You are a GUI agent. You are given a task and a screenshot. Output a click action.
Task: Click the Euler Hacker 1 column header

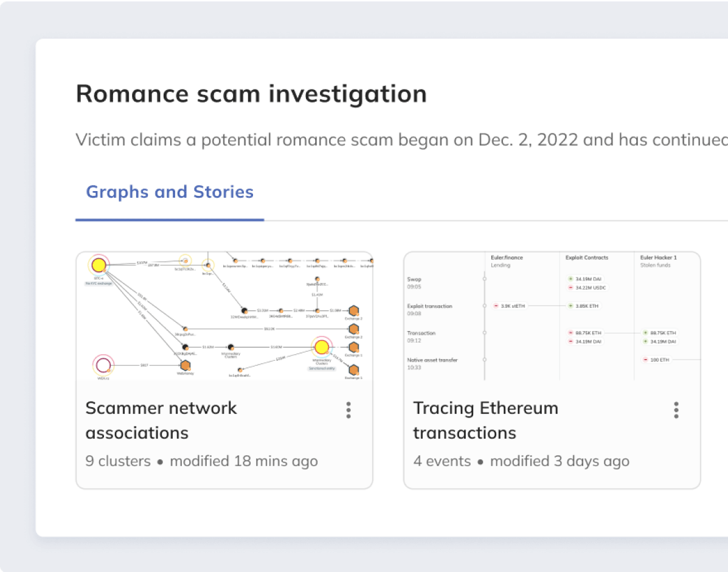coord(658,257)
